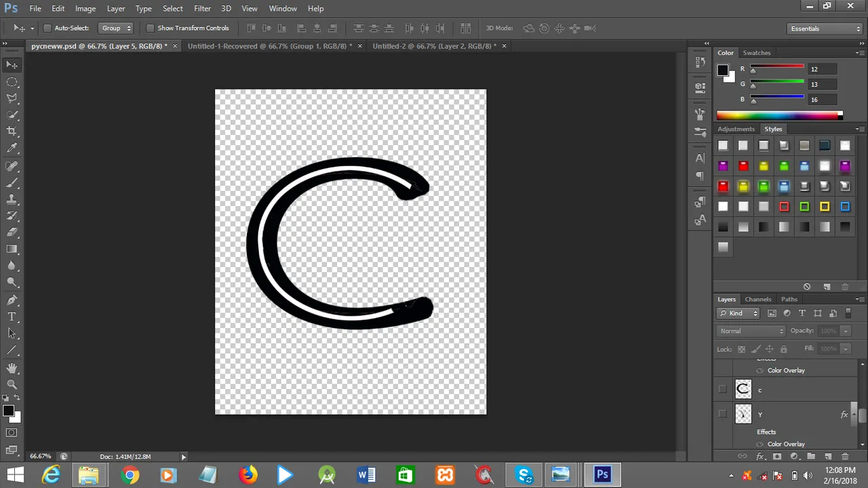Select the Elliptical Marquee tool
This screenshot has width=868, height=488.
click(x=12, y=82)
